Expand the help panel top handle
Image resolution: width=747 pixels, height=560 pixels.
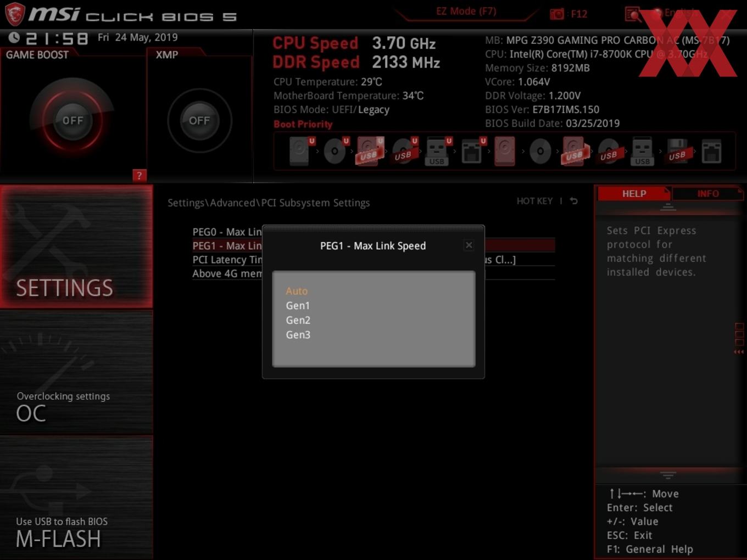(x=668, y=207)
